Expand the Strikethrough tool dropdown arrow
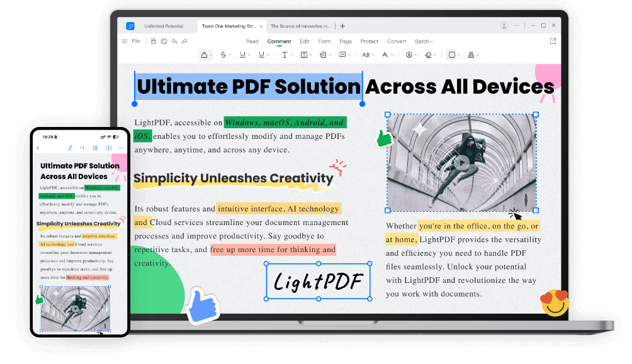This screenshot has width=632, height=364. coord(230,55)
